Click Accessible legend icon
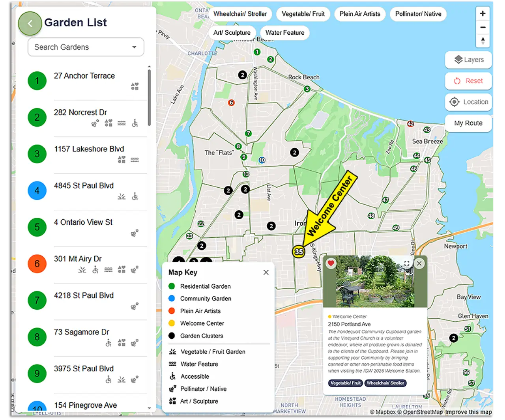The image size is (505, 420). [x=172, y=376]
